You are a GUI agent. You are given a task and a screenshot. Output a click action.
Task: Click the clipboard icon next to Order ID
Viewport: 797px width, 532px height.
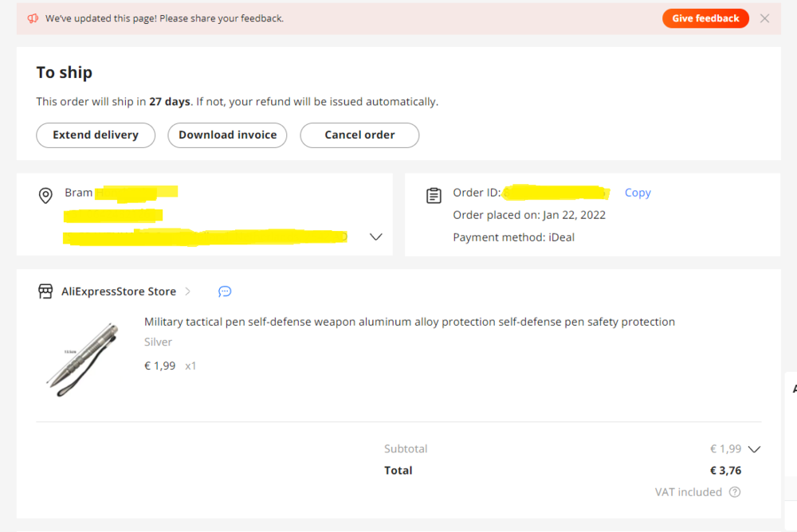[x=434, y=195]
